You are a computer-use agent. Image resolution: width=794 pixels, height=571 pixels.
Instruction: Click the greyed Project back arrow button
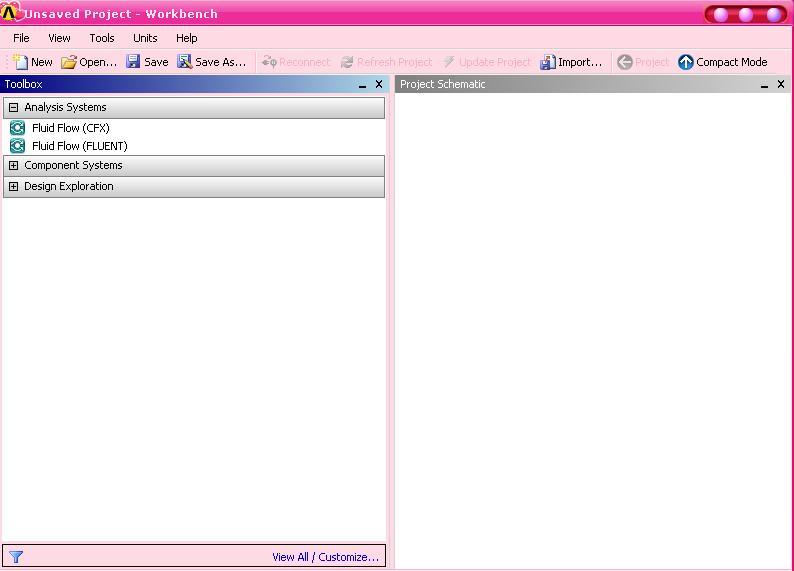[643, 62]
